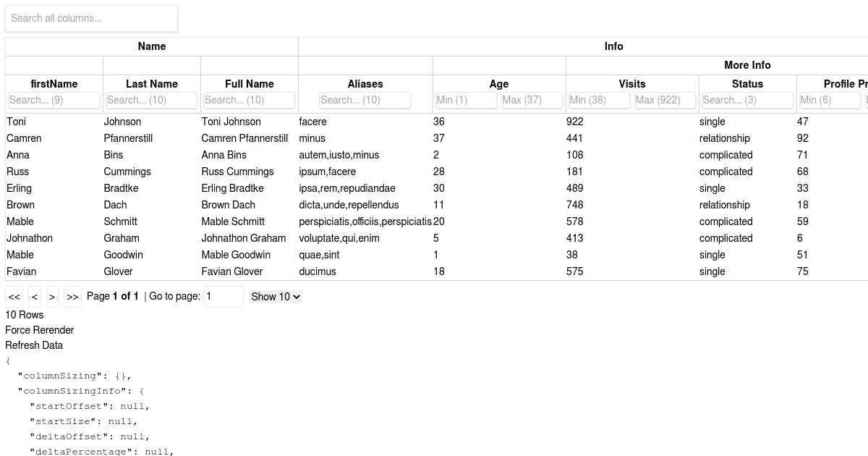The height and width of the screenshot is (456, 868).
Task: Sort by the Visits column header
Action: [x=632, y=84]
